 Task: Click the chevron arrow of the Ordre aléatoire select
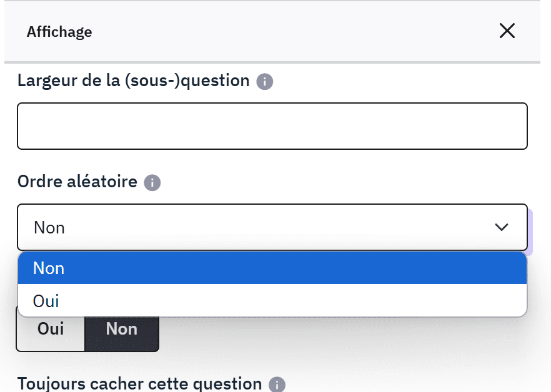coord(501,227)
